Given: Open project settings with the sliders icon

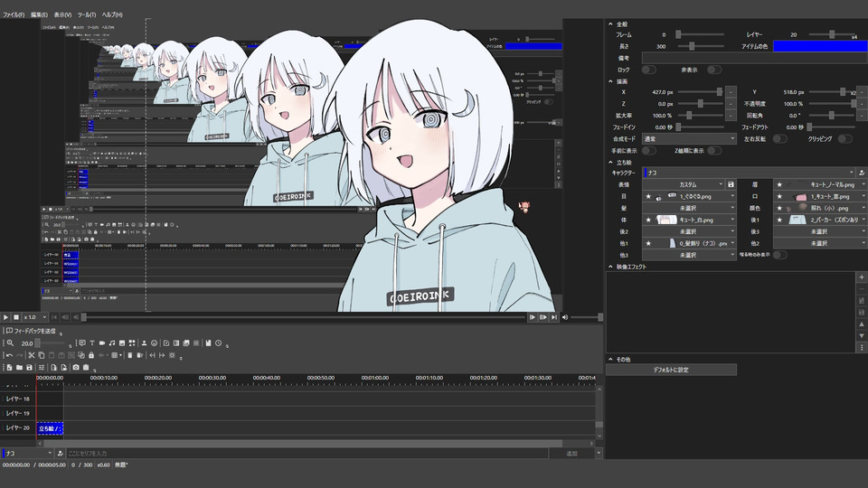Looking at the screenshot, I should [x=42, y=368].
